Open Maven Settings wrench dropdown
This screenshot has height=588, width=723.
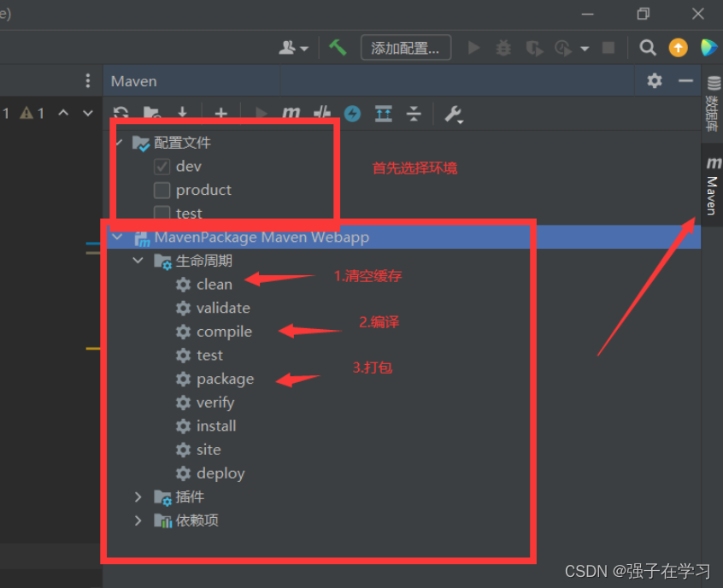[454, 114]
